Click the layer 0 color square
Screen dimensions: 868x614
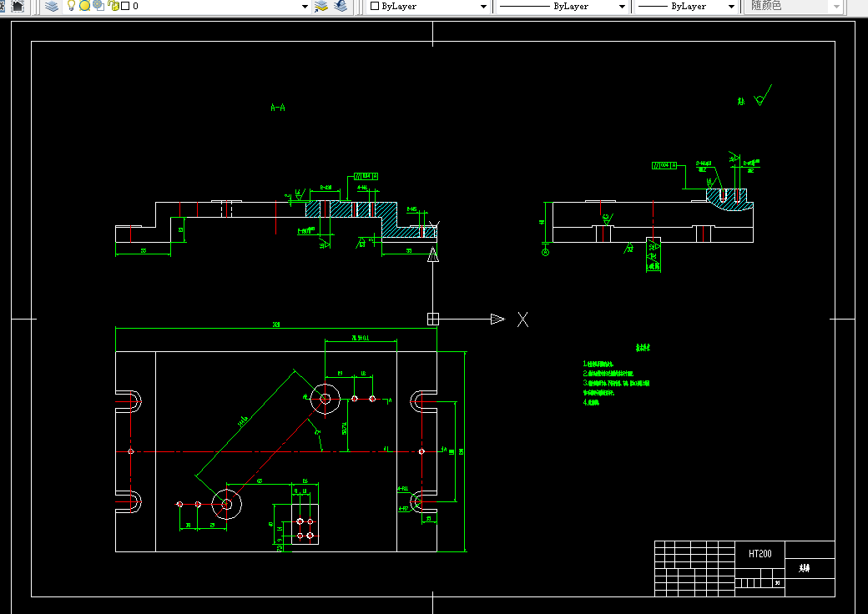125,6
